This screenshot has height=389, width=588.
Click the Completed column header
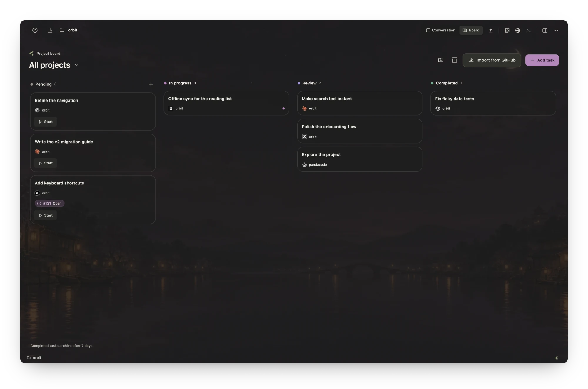(447, 83)
